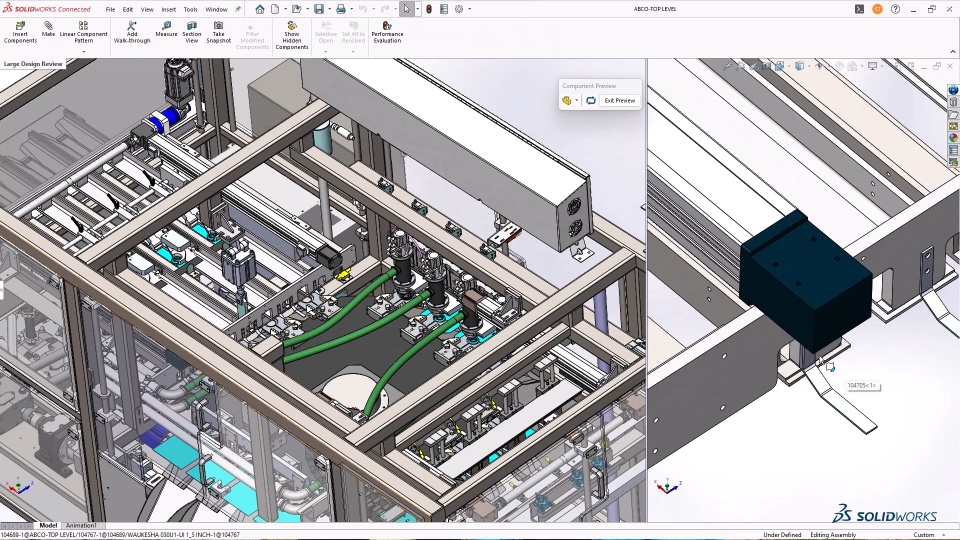Open the Help question mark icon
This screenshot has width=960, height=540.
(896, 9)
